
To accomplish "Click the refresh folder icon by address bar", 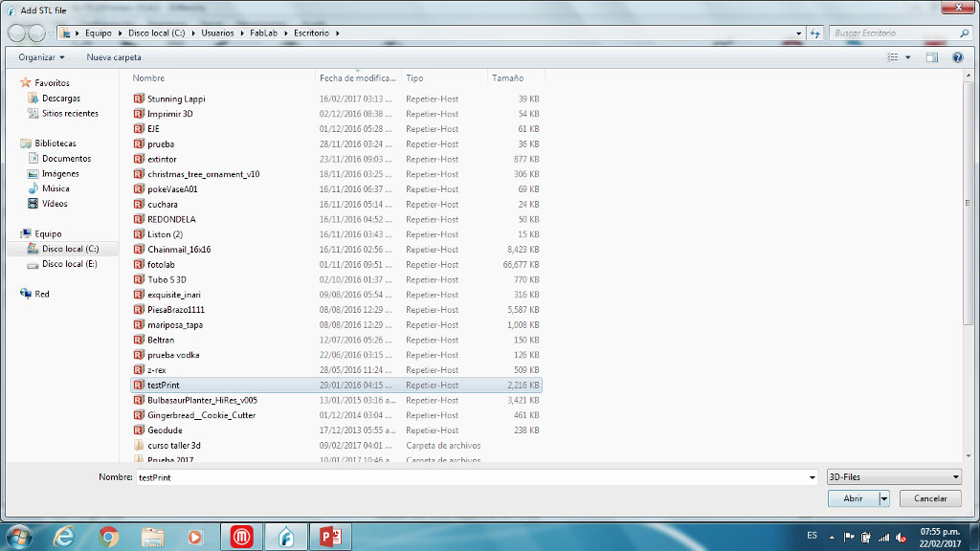I will tap(815, 33).
